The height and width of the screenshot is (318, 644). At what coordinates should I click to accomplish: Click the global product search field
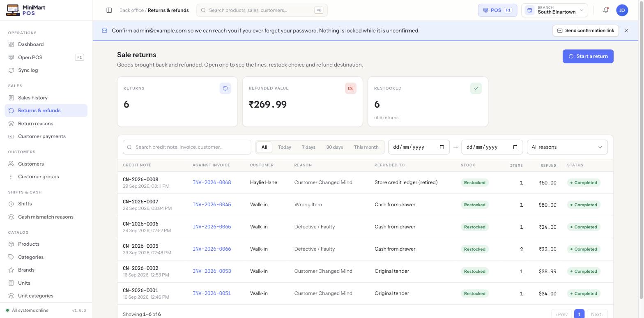point(262,10)
